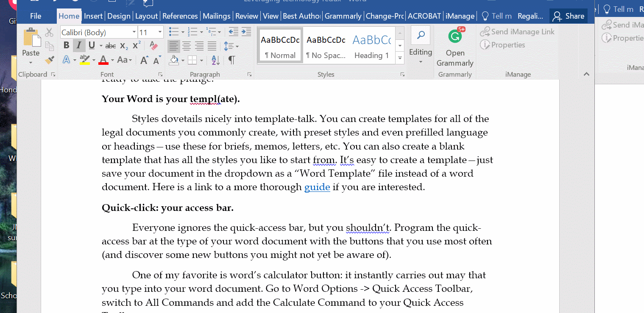Screen dimensions: 644x313
Task: Cut selection with the scissors icon
Action: click(50, 32)
